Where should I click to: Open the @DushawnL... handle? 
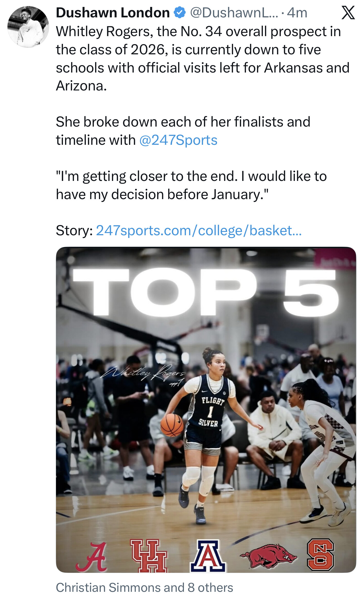(x=234, y=13)
